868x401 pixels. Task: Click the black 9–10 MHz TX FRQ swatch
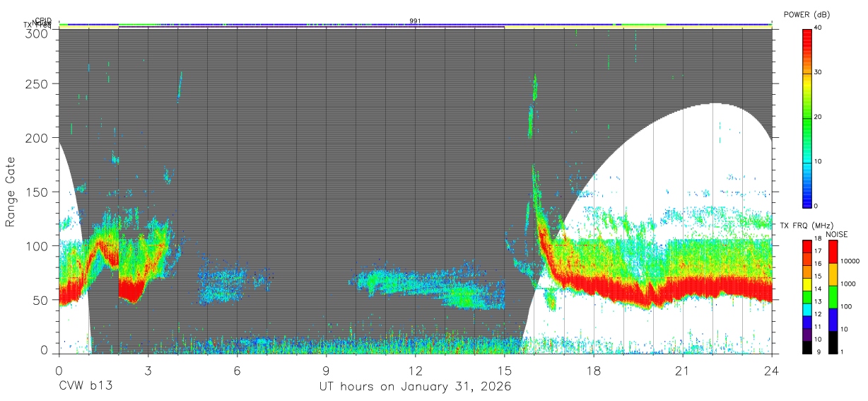coord(807,347)
